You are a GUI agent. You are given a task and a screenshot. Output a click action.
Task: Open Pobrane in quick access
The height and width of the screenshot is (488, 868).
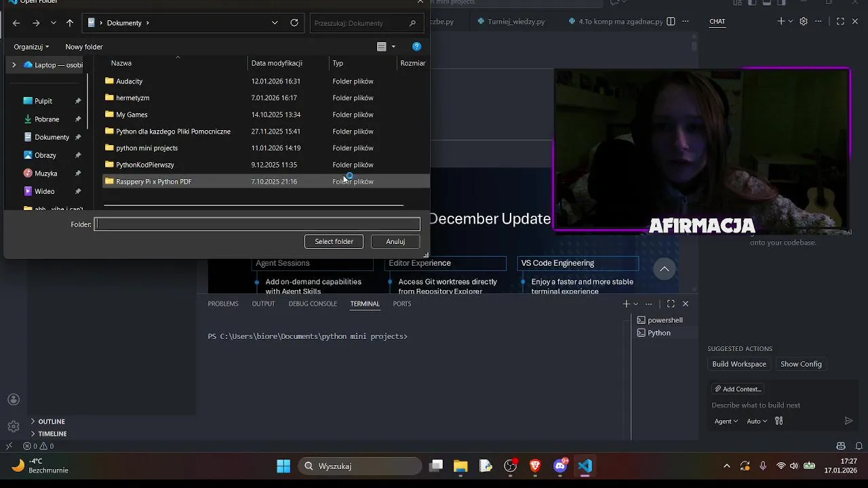[47, 119]
